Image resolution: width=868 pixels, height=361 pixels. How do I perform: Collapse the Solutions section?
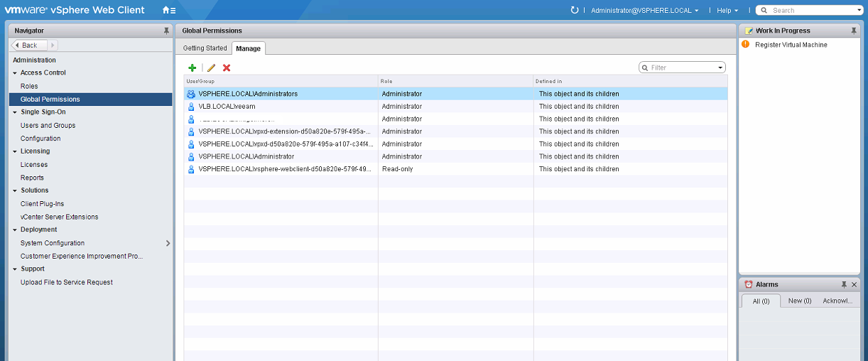(x=15, y=190)
